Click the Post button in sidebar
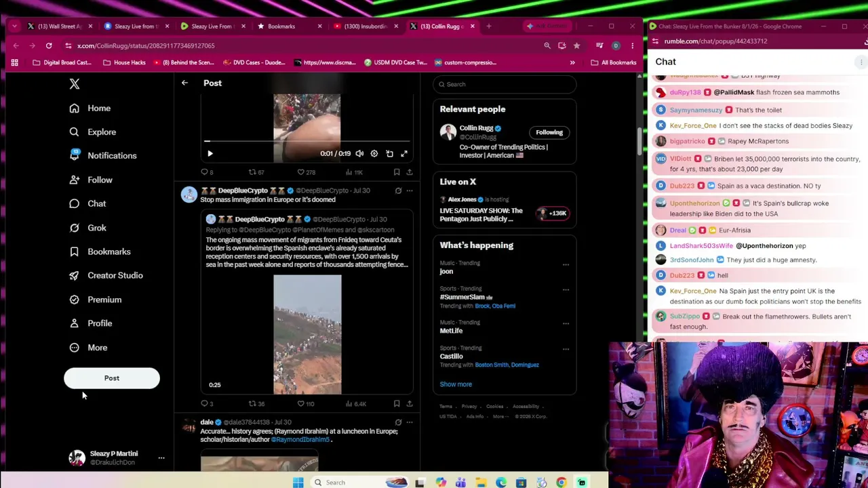Image resolution: width=868 pixels, height=488 pixels. (x=112, y=378)
